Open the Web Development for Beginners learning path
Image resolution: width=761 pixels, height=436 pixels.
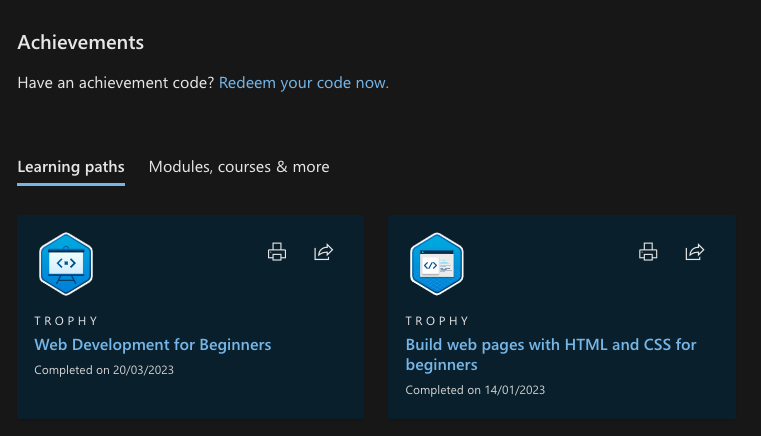point(153,344)
